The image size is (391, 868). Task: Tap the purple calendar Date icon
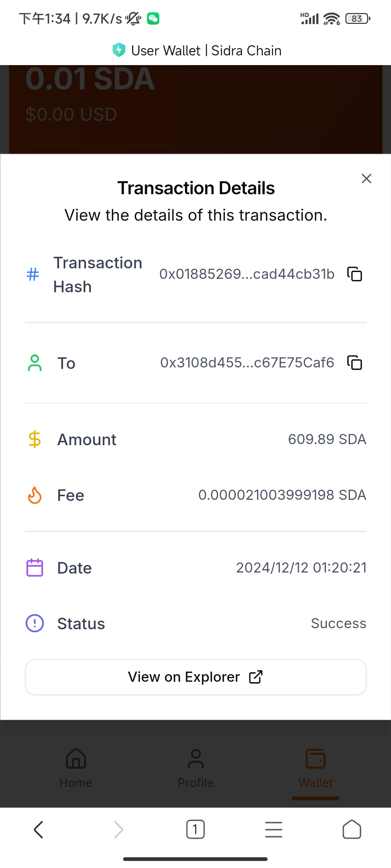[x=35, y=568]
